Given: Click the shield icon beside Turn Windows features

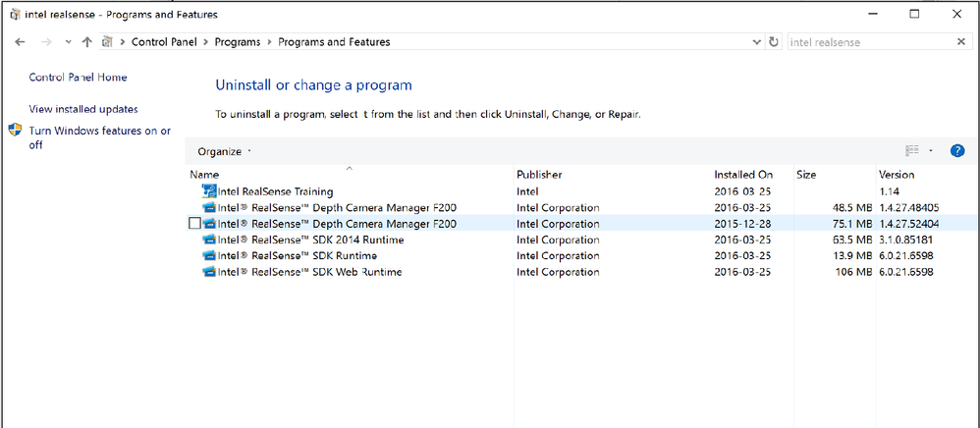Looking at the screenshot, I should click(15, 131).
